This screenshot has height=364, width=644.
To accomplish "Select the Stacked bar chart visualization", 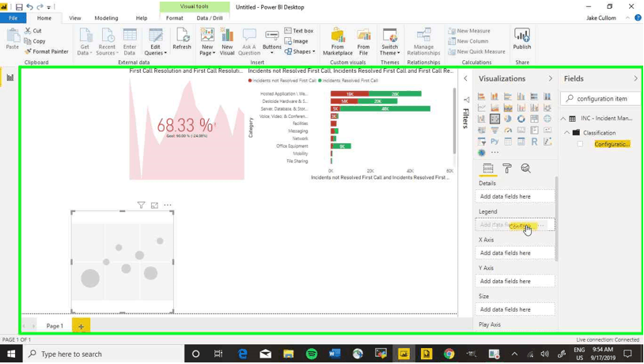I will pyautogui.click(x=481, y=97).
